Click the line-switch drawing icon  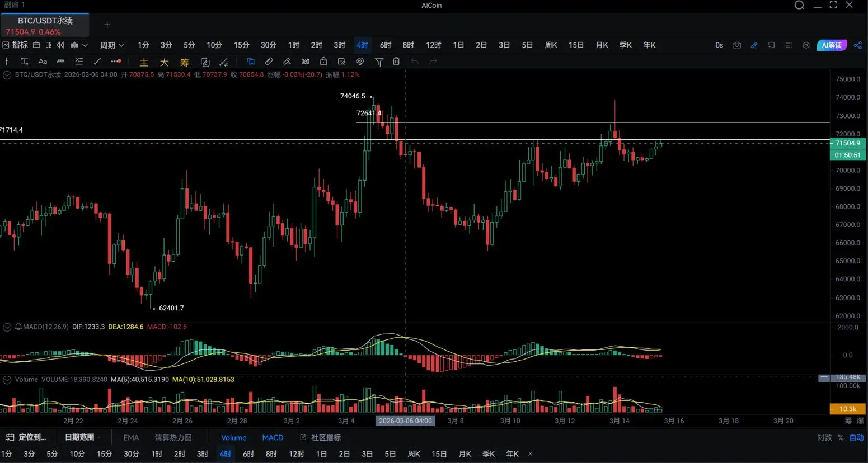224,62
